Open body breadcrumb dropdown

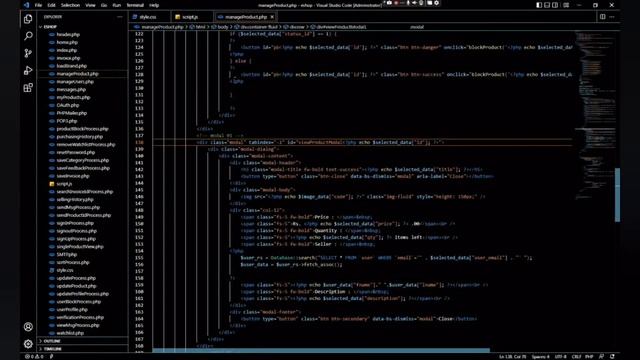pyautogui.click(x=220, y=27)
